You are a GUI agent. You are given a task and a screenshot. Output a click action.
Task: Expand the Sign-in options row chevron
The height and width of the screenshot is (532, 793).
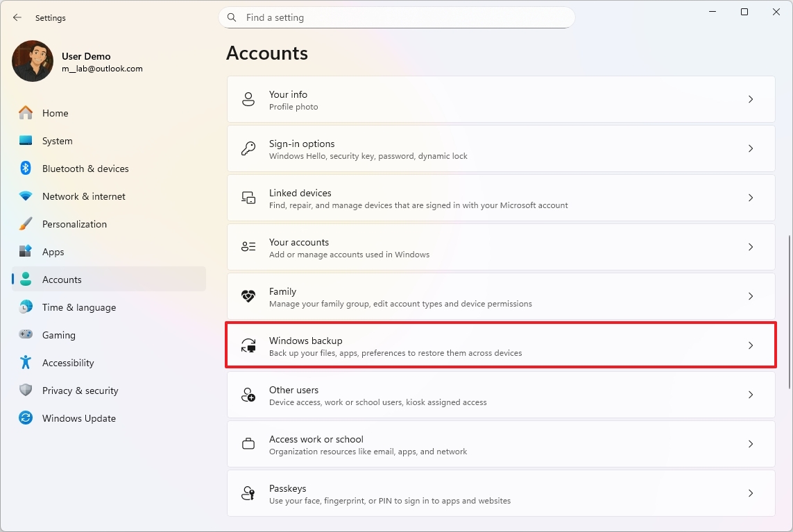(x=751, y=148)
